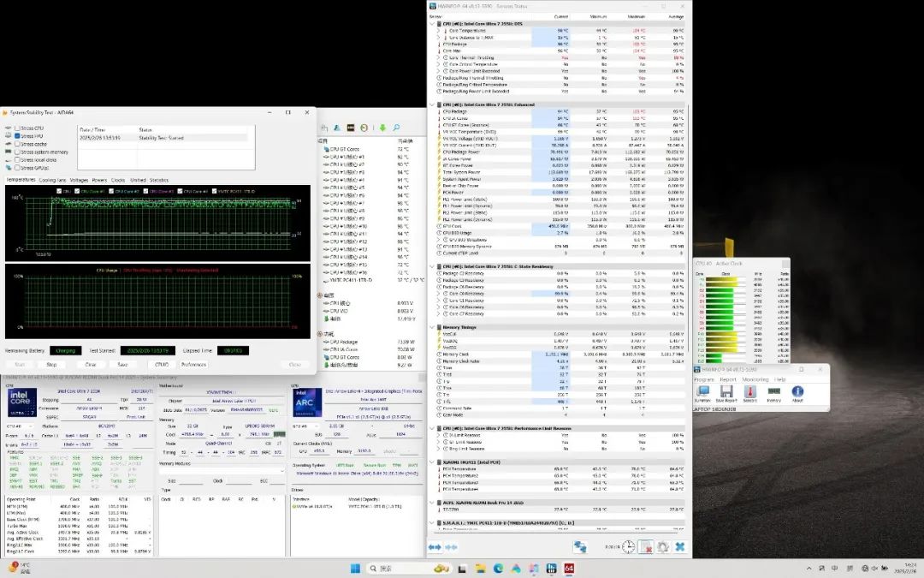The image size is (924, 578).
Task: Collapse the XIAOMI PCH sensor group
Action: [x=433, y=462]
